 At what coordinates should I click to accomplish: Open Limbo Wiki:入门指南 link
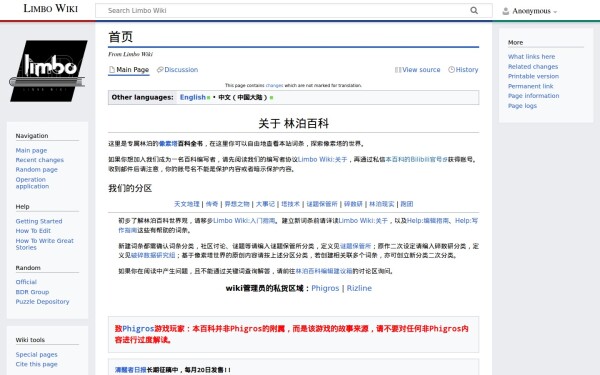pos(244,220)
